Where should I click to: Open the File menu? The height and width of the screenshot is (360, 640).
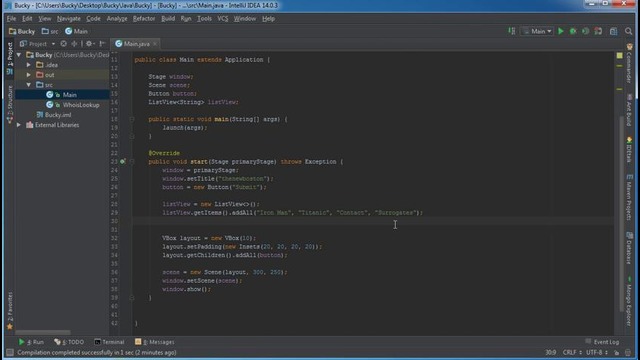coord(11,19)
